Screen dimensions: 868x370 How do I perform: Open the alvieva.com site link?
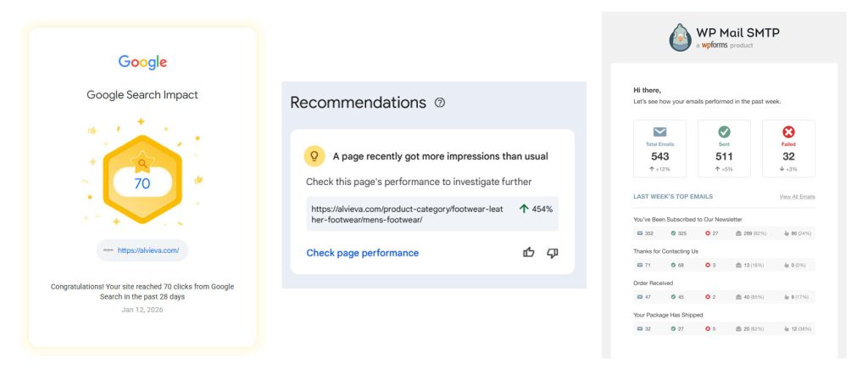point(148,250)
